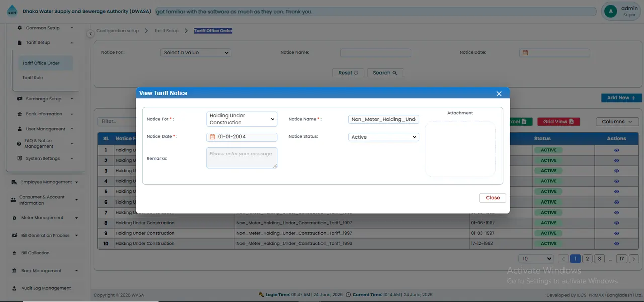Click the Search button

(385, 73)
